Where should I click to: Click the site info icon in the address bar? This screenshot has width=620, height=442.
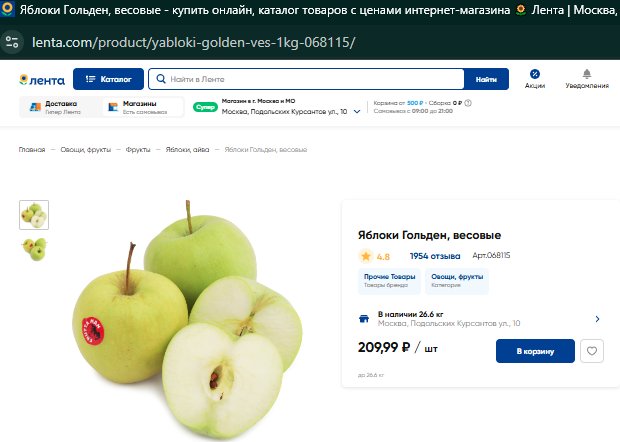point(12,42)
